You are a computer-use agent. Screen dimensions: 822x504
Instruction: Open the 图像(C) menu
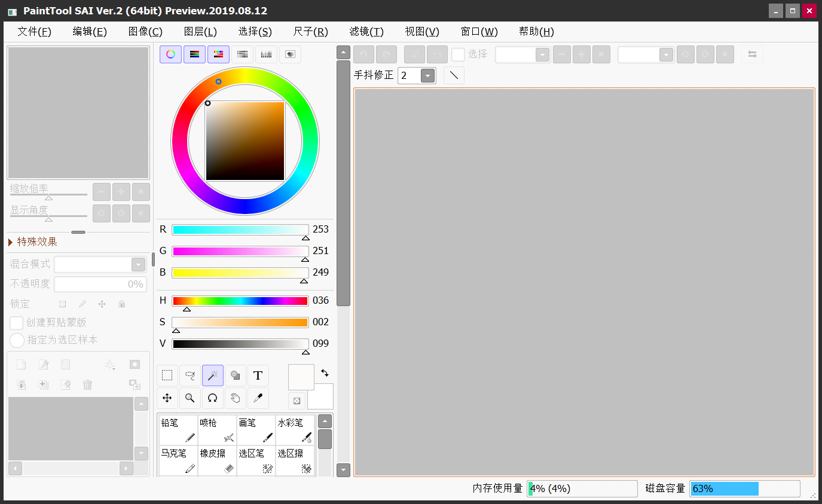tap(145, 32)
